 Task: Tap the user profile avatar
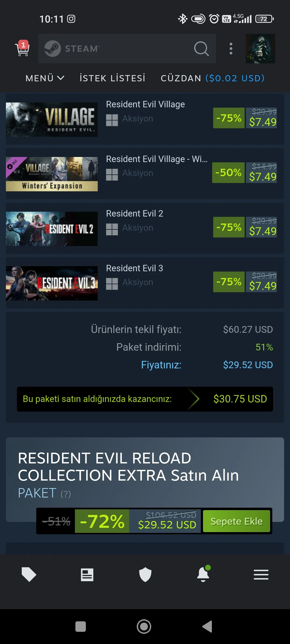(260, 49)
